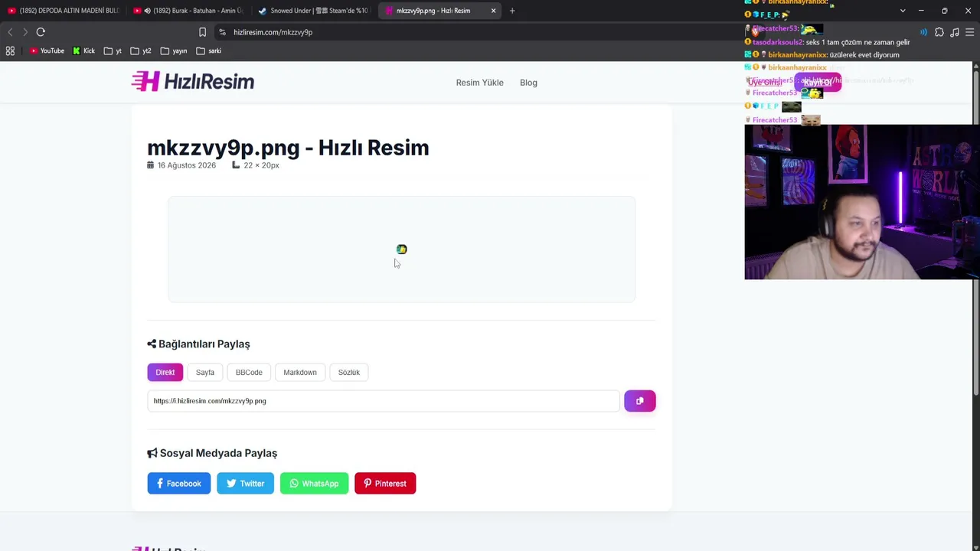Open the Blog link
The width and height of the screenshot is (980, 551).
(x=528, y=83)
